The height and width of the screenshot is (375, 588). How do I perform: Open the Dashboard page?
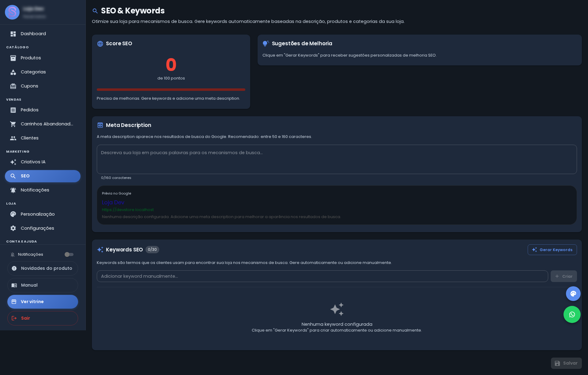click(x=43, y=34)
